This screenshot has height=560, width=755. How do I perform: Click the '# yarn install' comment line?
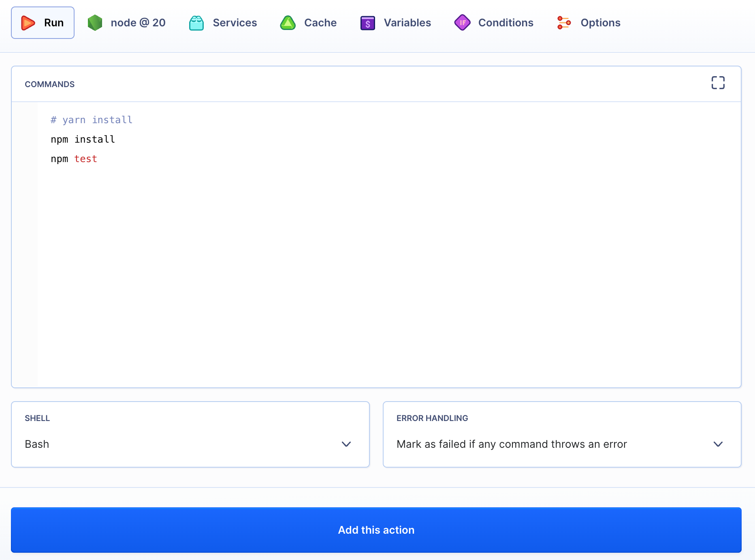(92, 120)
